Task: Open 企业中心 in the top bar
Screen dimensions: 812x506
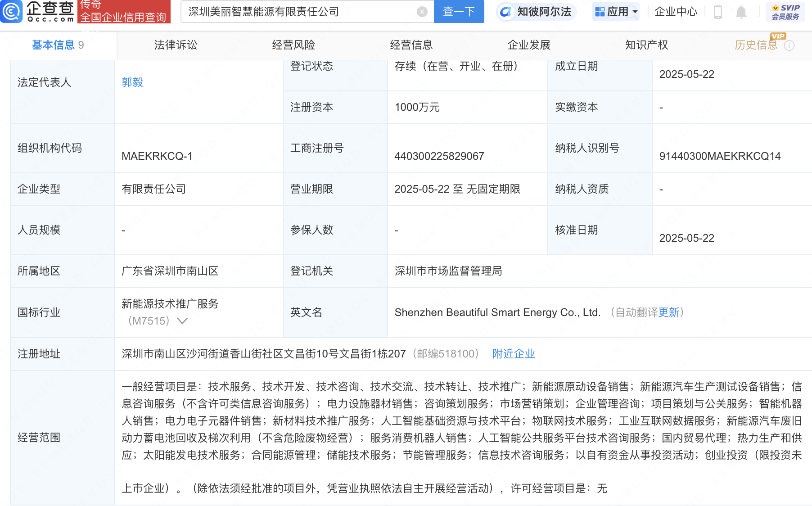Action: click(676, 12)
